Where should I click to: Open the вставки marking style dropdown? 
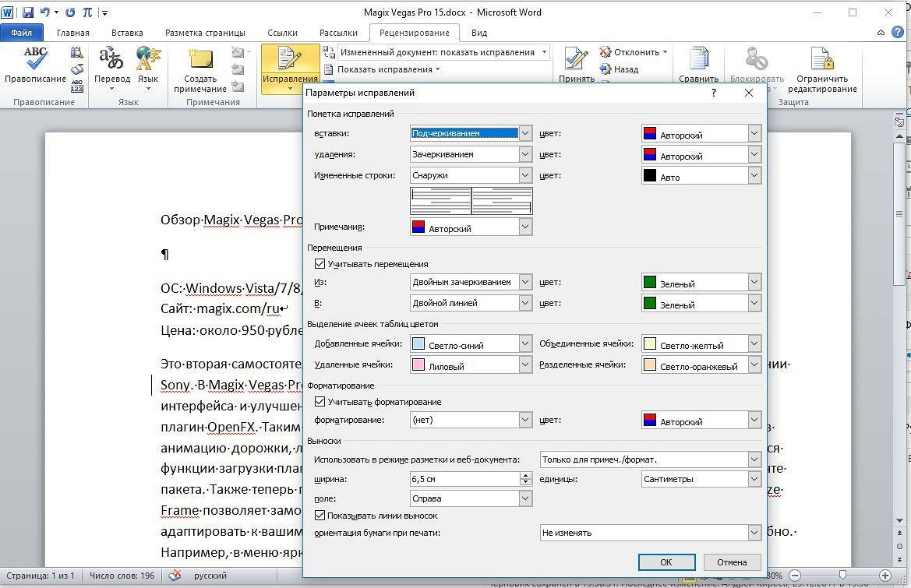click(471, 133)
